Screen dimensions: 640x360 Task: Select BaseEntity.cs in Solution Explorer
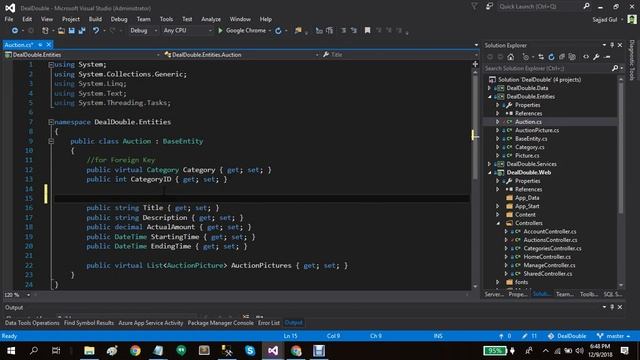pos(531,139)
